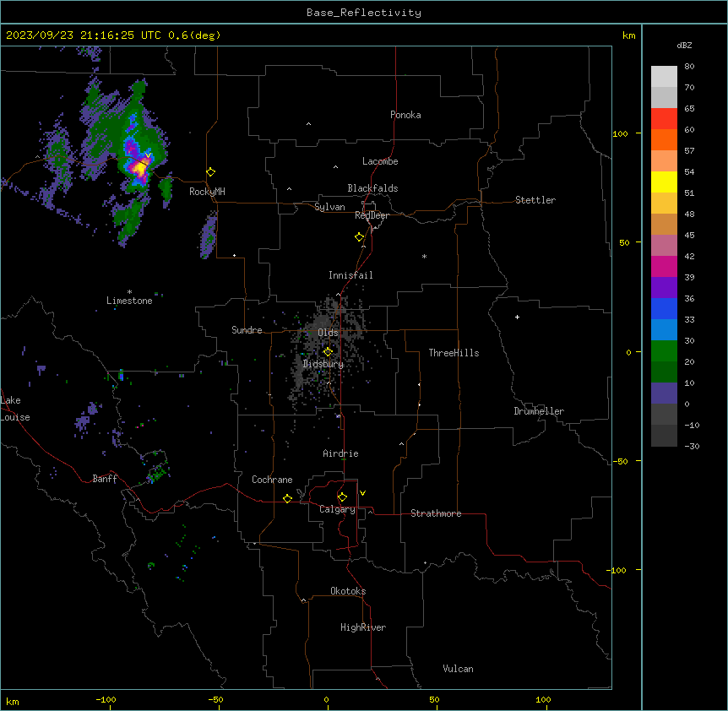Select the Airdrie city label
Viewport: 728px width, 711px height.
[x=340, y=453]
